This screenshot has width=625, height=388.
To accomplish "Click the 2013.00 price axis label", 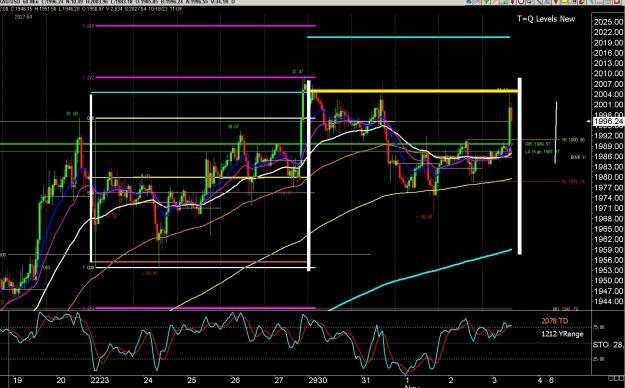I will point(609,63).
